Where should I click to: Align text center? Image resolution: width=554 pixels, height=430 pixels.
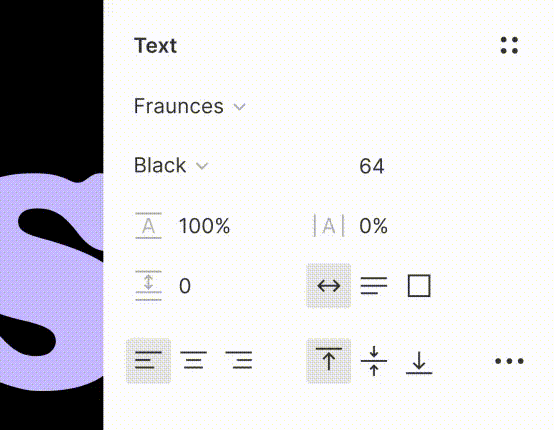(x=193, y=361)
